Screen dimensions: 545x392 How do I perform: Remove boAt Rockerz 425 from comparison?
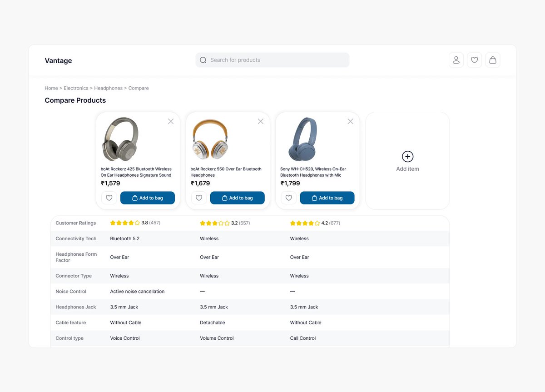[x=171, y=121]
